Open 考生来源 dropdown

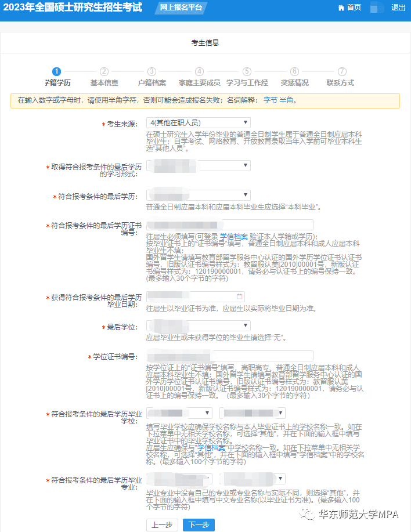point(199,123)
